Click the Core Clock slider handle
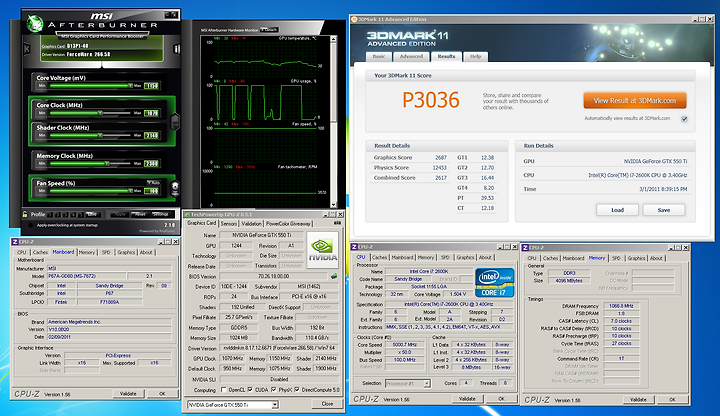 point(100,112)
